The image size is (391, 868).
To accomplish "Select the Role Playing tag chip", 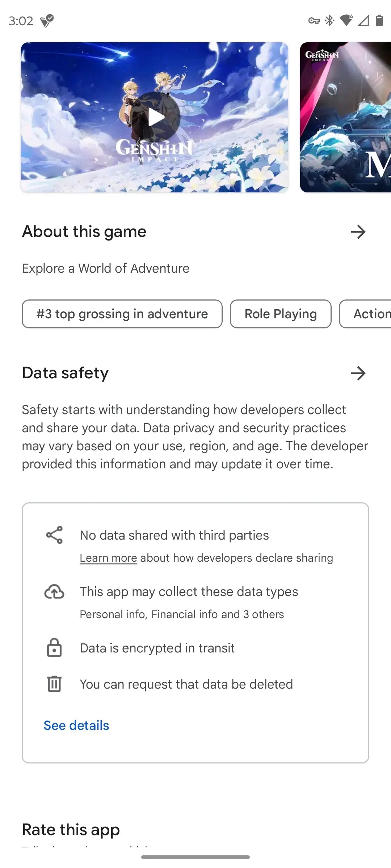I will point(280,314).
